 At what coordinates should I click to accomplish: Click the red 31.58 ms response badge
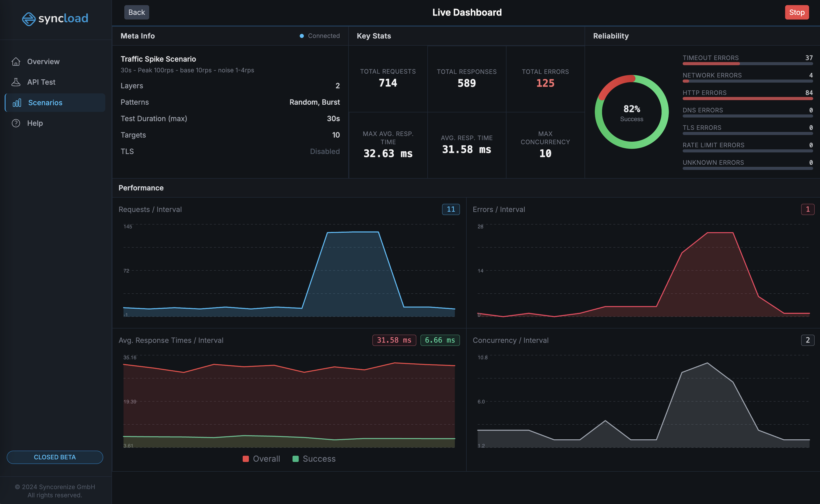pyautogui.click(x=394, y=340)
